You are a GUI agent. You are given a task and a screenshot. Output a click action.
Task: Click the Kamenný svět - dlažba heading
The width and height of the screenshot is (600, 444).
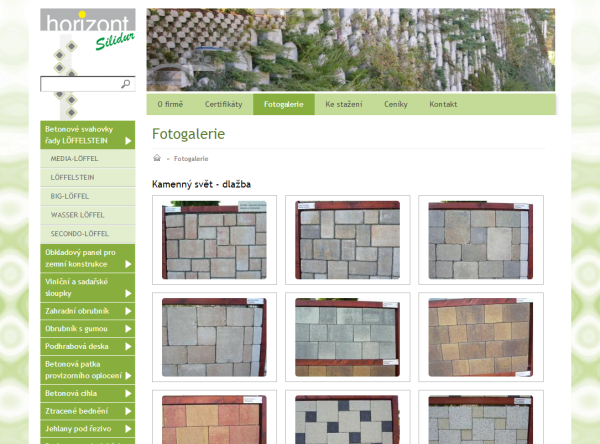201,184
